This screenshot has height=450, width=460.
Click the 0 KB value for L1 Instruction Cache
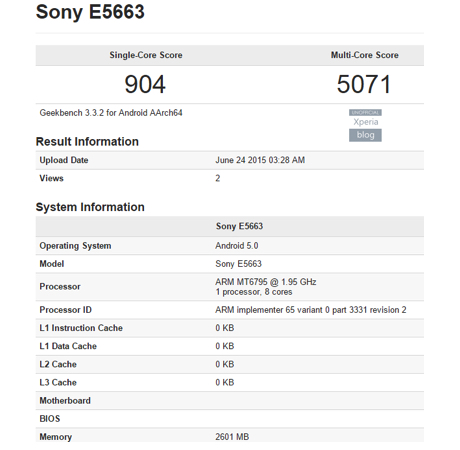(x=225, y=328)
